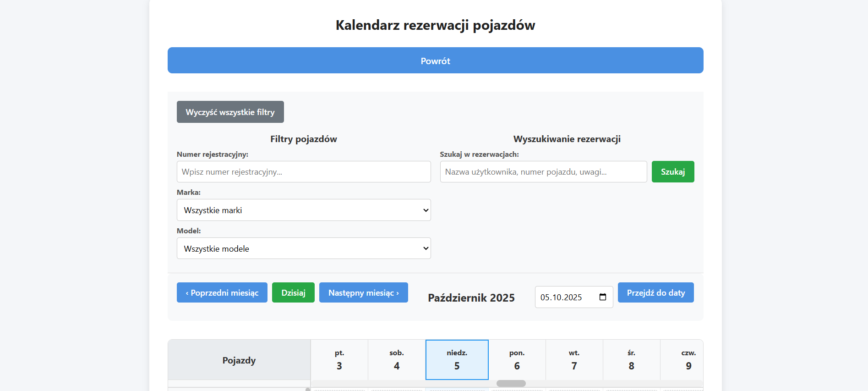Image resolution: width=868 pixels, height=391 pixels.
Task: Focus the Numer rejestracyjny input field
Action: pyautogui.click(x=303, y=172)
